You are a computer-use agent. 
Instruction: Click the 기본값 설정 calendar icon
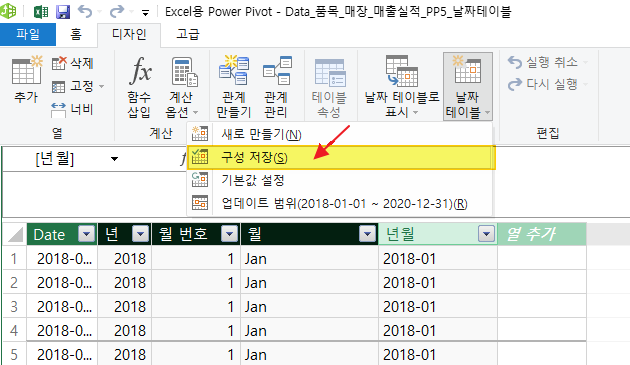pyautogui.click(x=200, y=180)
